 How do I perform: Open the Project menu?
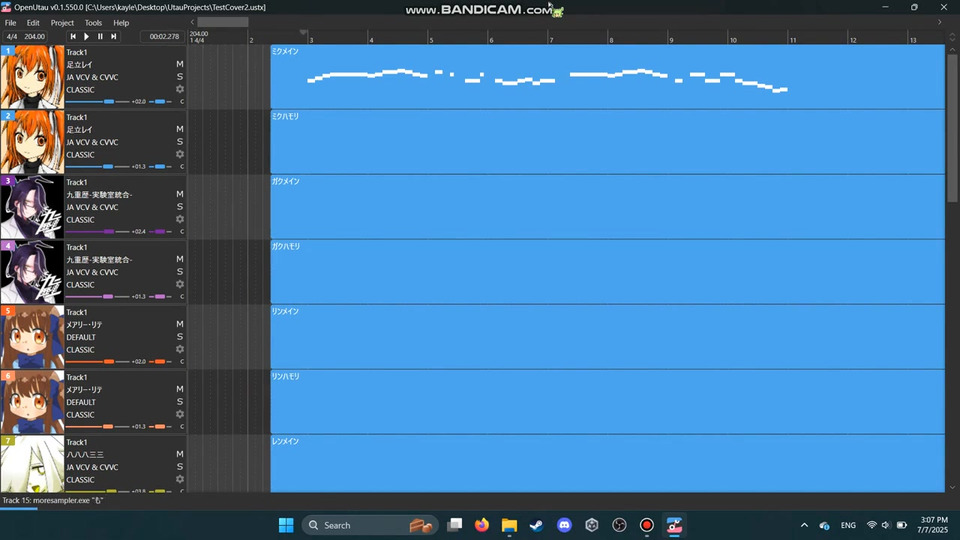pyautogui.click(x=62, y=23)
